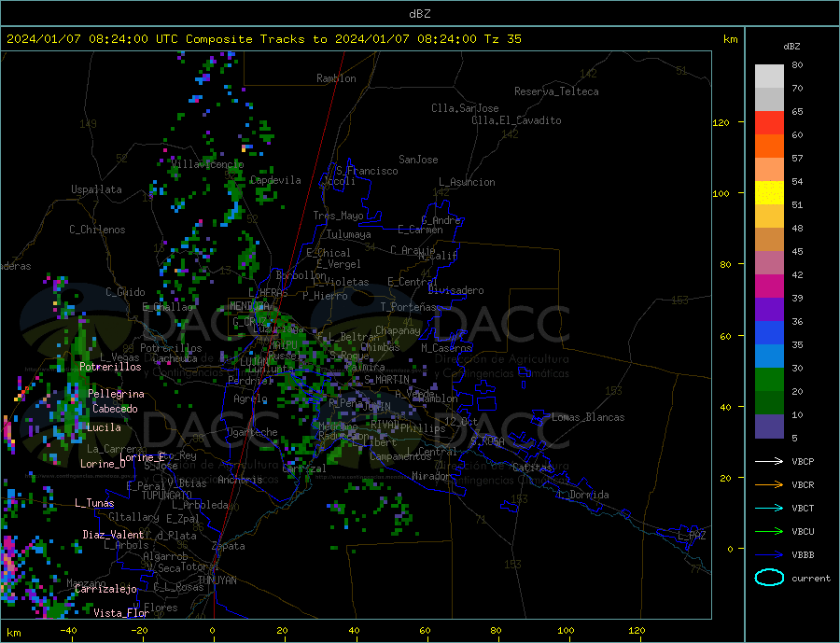Click the Divisadero label
The image size is (840, 643).
[x=455, y=290]
